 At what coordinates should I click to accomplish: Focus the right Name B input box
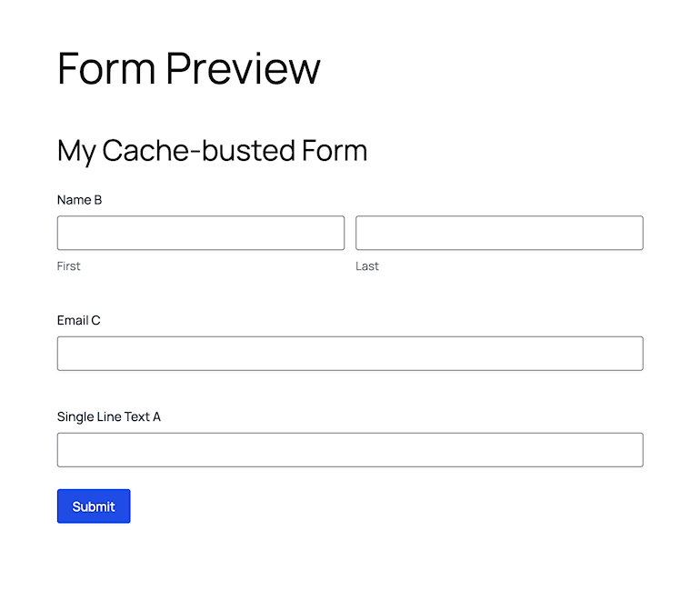tap(499, 233)
